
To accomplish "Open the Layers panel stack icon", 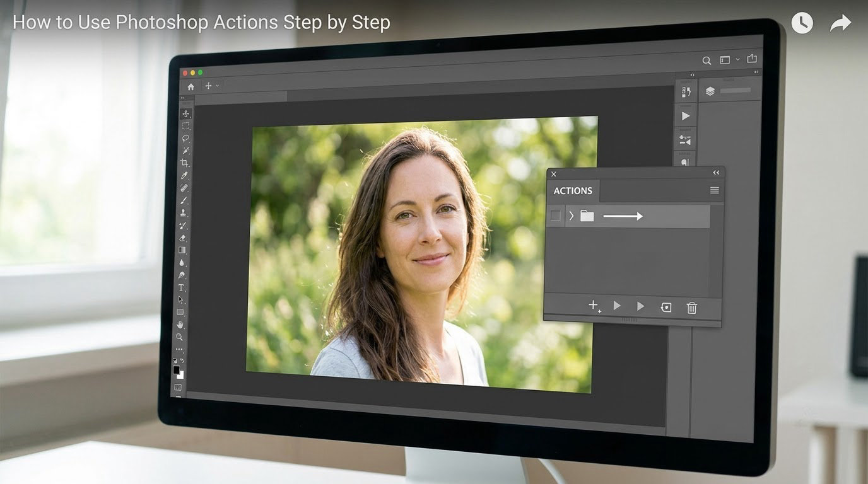I will [x=710, y=91].
